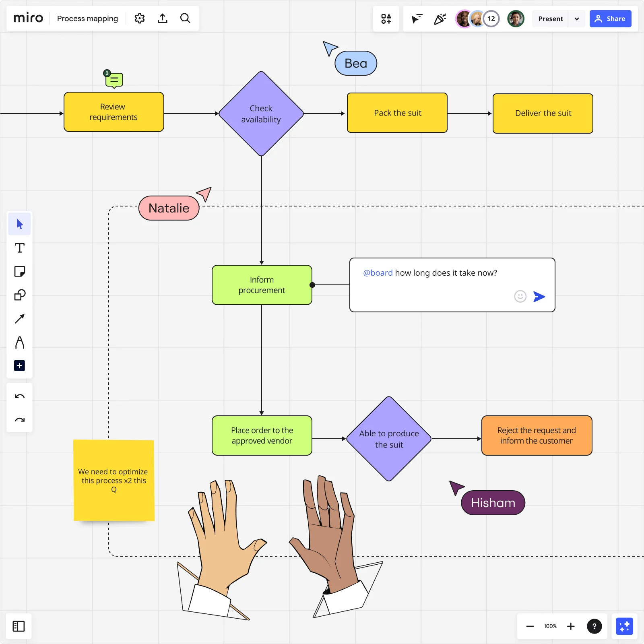Click the Process mapping board title
This screenshot has height=644, width=644.
(x=87, y=19)
